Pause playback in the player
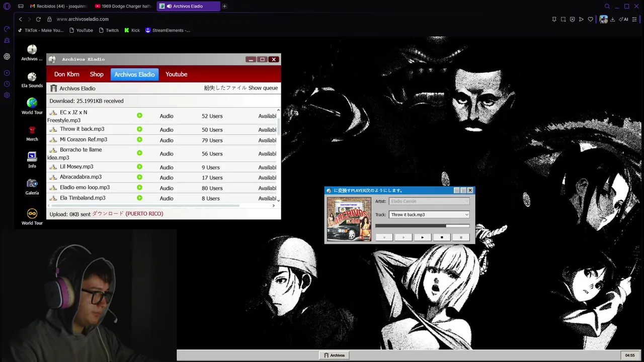This screenshot has width=644, height=362. click(461, 237)
